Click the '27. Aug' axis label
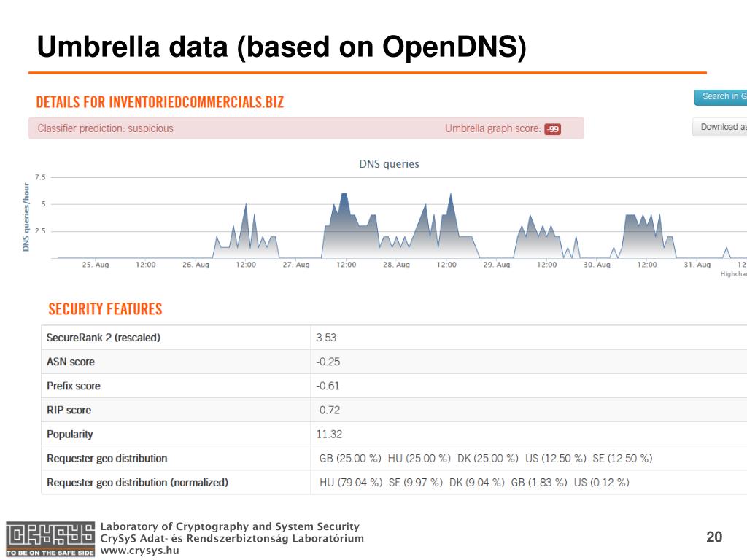747x560 pixels. (296, 265)
